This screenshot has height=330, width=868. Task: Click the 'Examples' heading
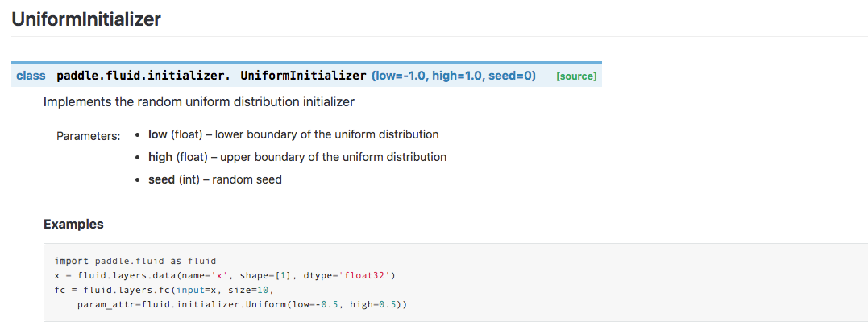(x=73, y=224)
